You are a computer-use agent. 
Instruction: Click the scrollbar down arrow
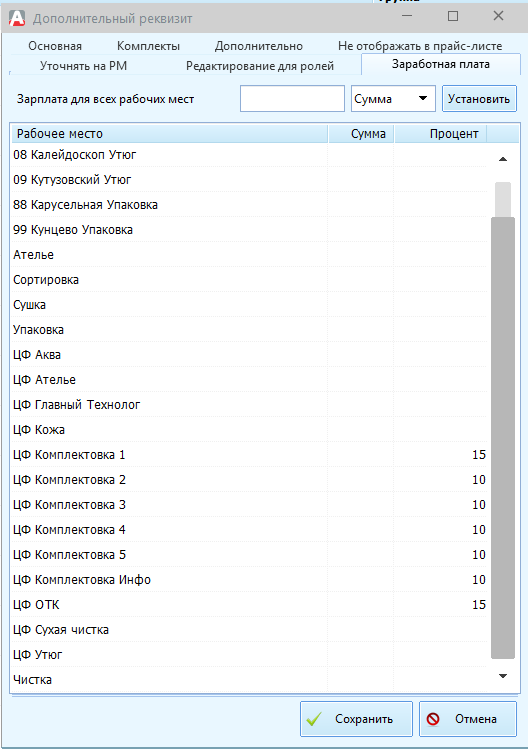(x=503, y=676)
